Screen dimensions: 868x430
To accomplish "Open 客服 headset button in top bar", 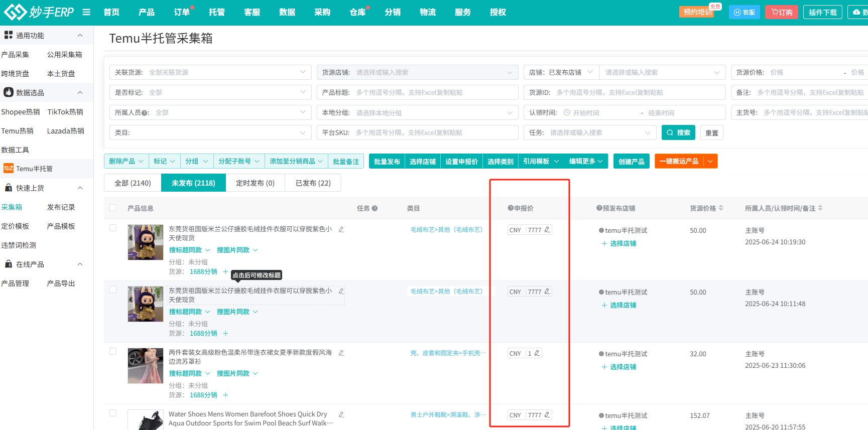I will pyautogui.click(x=744, y=12).
